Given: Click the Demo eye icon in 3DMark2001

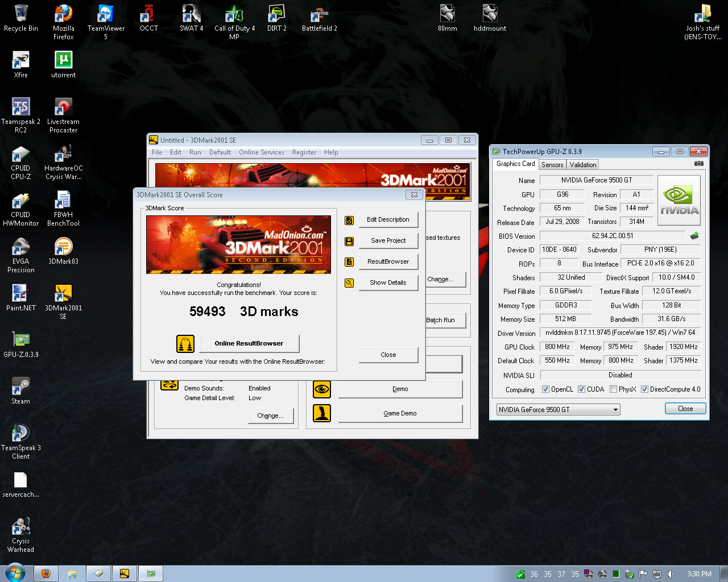Looking at the screenshot, I should pyautogui.click(x=322, y=389).
